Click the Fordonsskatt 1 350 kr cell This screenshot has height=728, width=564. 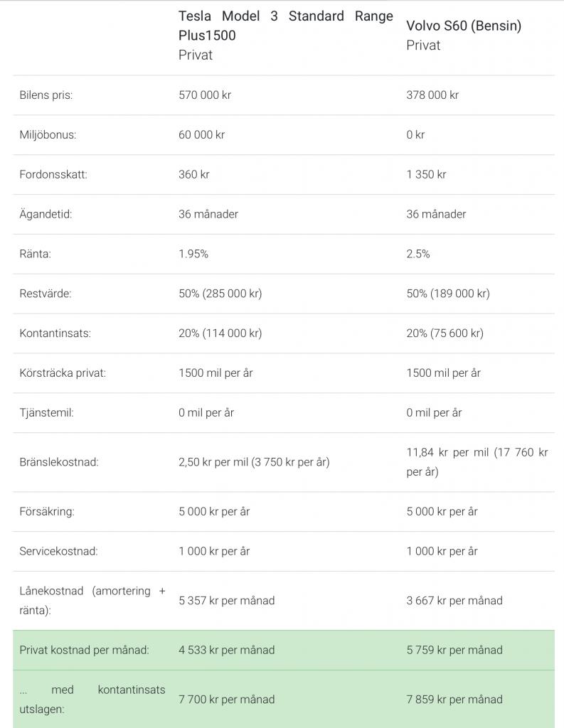click(426, 175)
